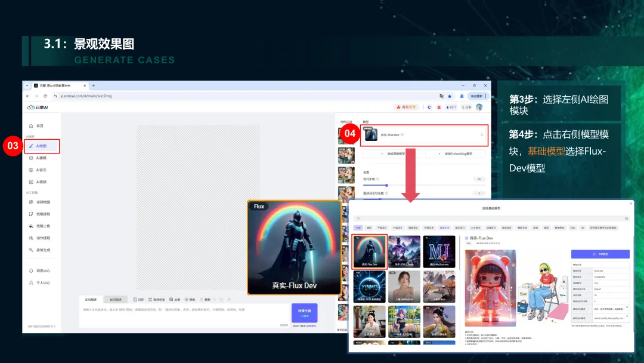Click the 词库 word library icon in prompt toolbar

click(x=135, y=299)
